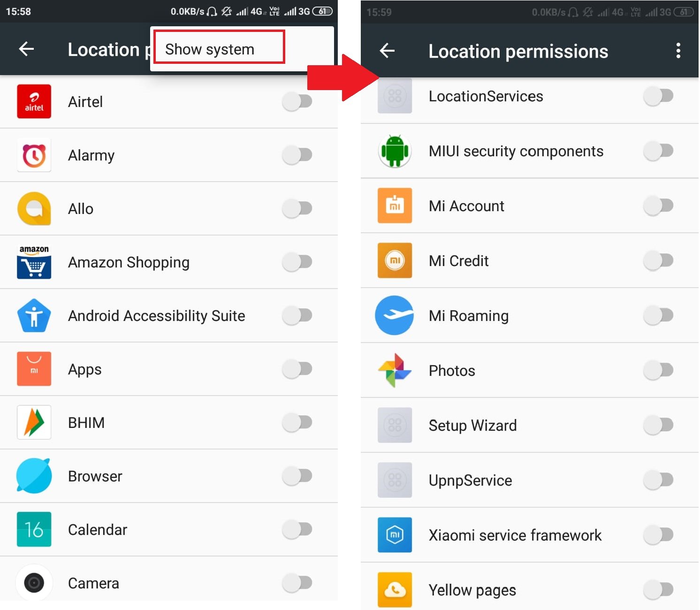Screen dimensions: 700x610
Task: Tap the Yellow pages phone icon
Action: (395, 590)
